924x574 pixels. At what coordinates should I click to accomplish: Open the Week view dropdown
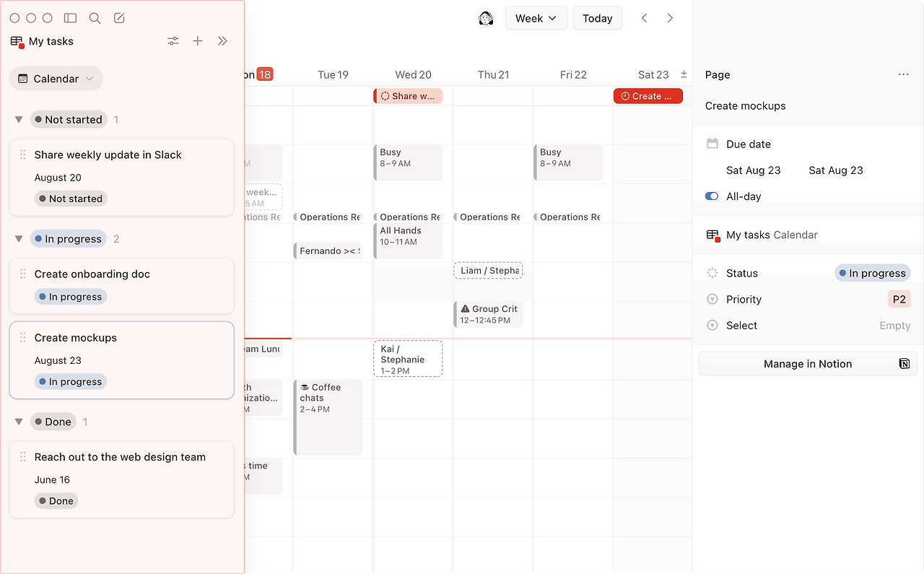coord(536,18)
